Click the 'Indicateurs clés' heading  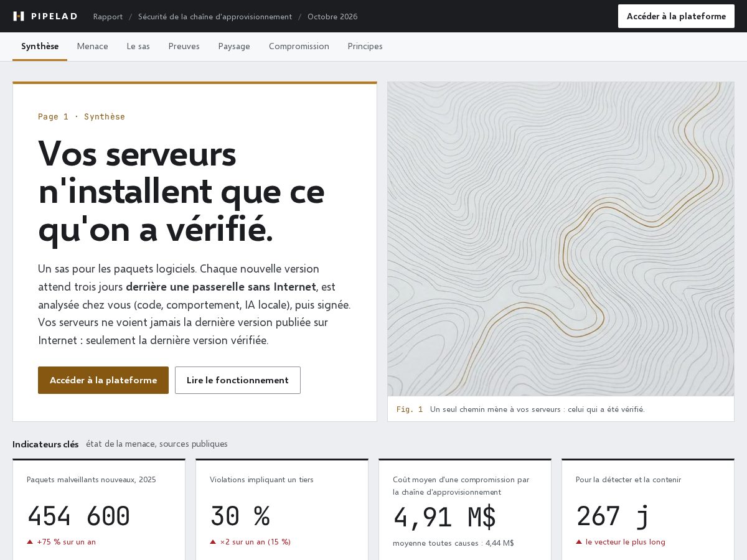coord(45,444)
